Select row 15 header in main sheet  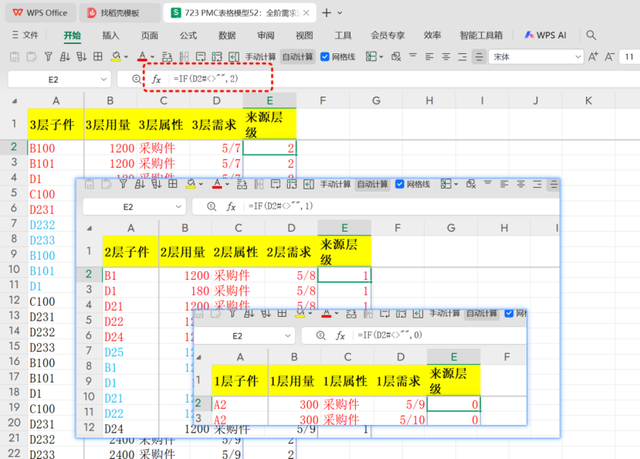14,346
